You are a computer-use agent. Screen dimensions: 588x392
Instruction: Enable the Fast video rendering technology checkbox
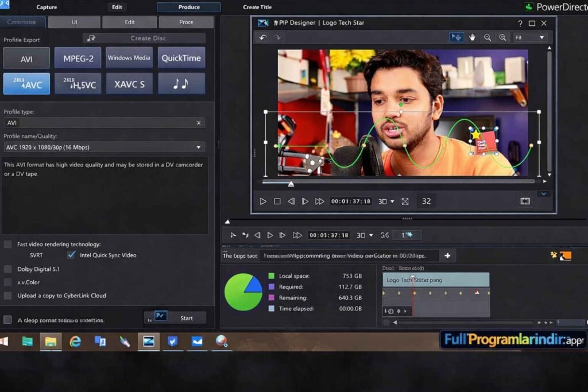pyautogui.click(x=8, y=244)
